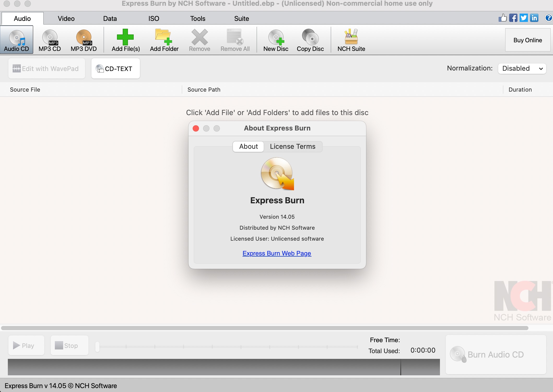Sort by the Source File column header
The width and height of the screenshot is (553, 392).
click(x=91, y=90)
